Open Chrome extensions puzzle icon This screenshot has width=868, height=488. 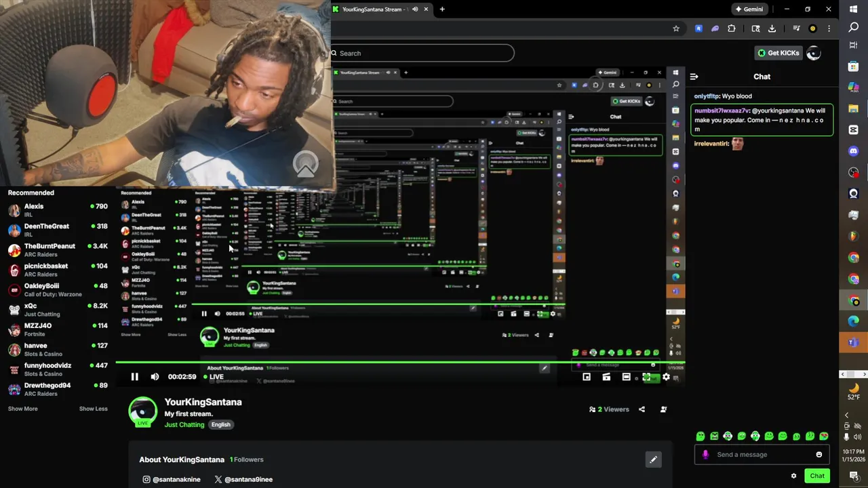pyautogui.click(x=732, y=28)
